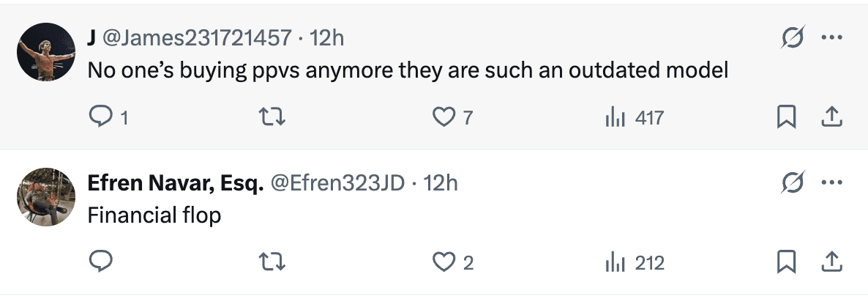
Task: Reply to Efren Navar's Financial flop tweet
Action: [x=99, y=262]
